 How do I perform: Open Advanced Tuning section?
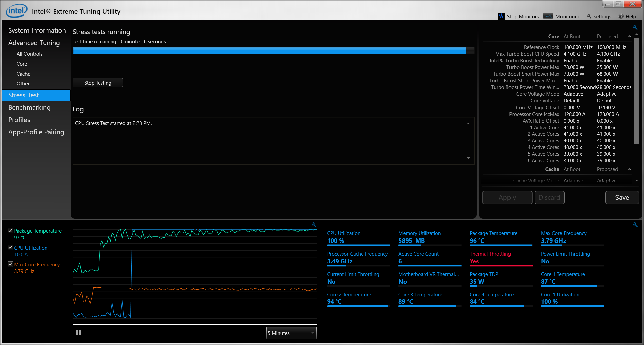click(34, 43)
